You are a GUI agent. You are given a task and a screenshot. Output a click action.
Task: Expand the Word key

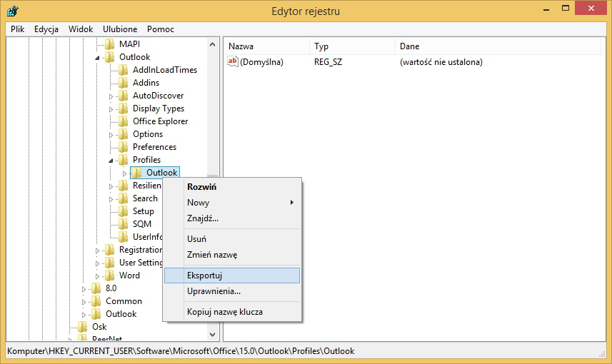(x=97, y=276)
